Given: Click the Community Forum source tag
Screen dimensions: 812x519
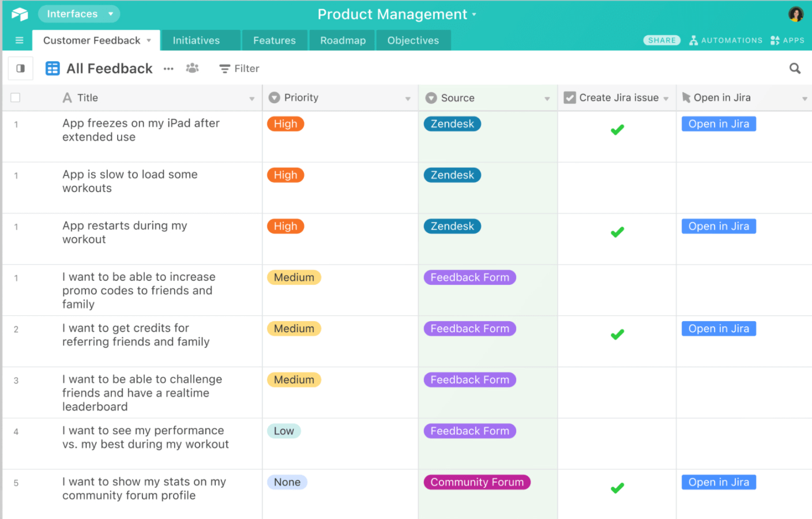Looking at the screenshot, I should pos(477,482).
